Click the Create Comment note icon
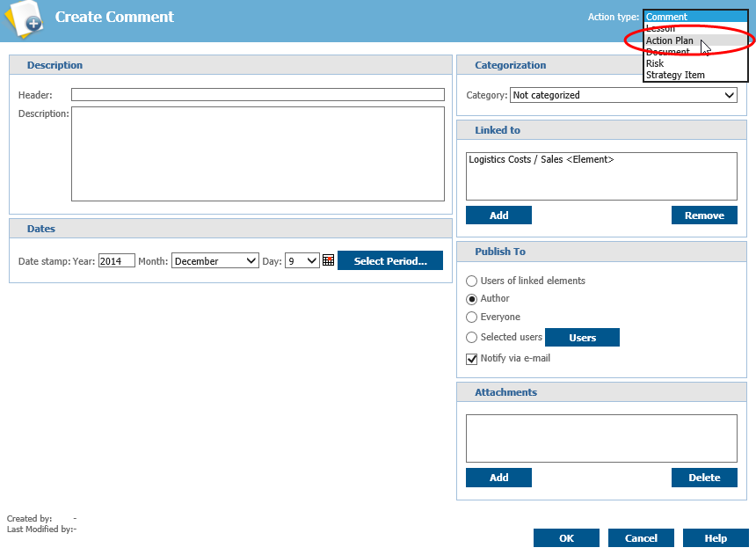 (22, 19)
